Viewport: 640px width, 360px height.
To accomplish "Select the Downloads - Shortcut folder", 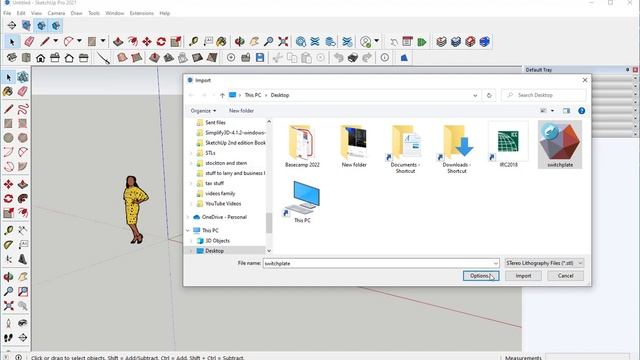I will click(x=456, y=149).
